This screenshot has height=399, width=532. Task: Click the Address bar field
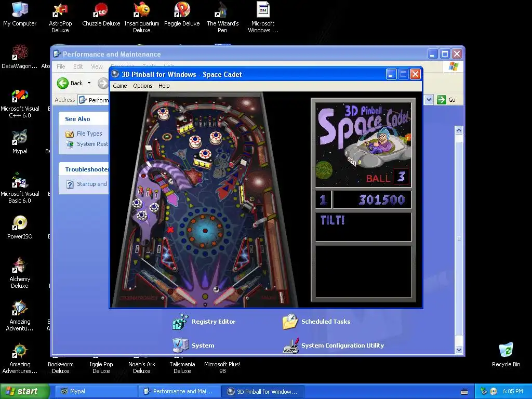point(94,100)
